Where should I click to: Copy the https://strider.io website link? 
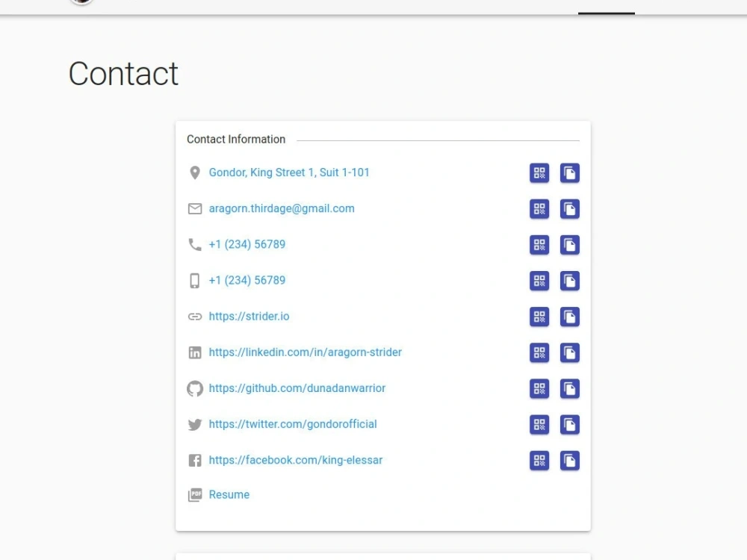pos(570,317)
